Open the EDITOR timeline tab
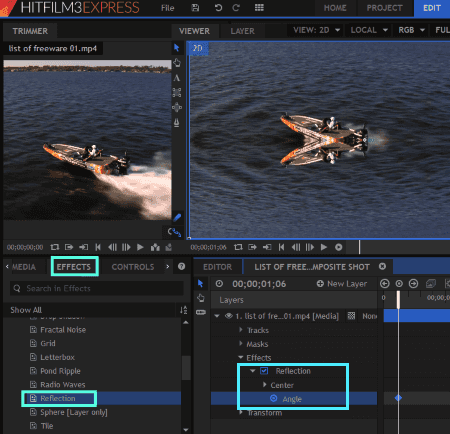Screen dimensions: 450x434 coord(217,267)
